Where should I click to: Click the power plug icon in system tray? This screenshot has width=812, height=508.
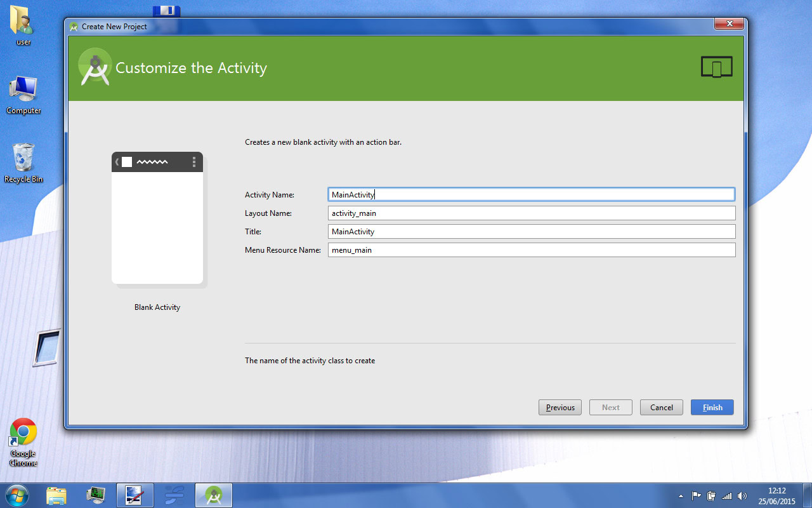pyautogui.click(x=710, y=496)
